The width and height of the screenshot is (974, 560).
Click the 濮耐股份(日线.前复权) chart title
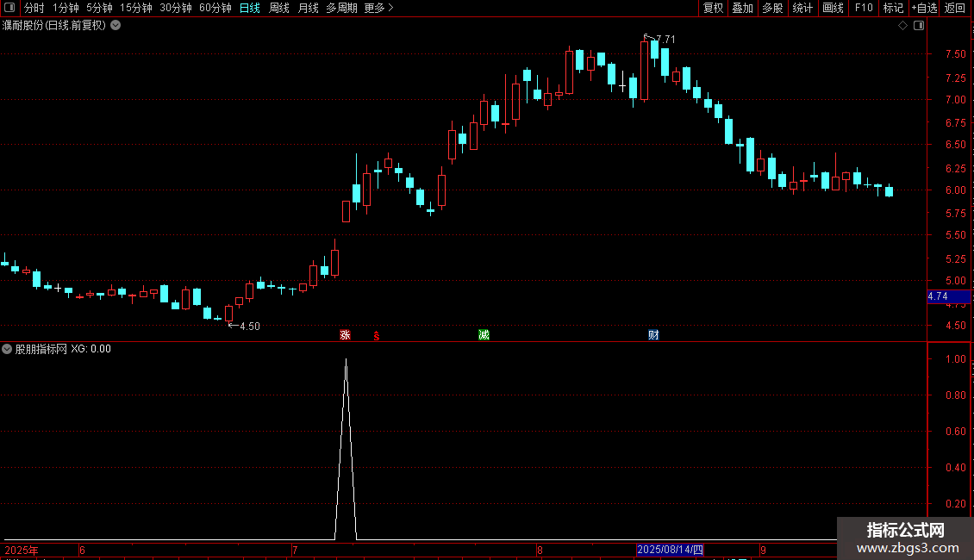54,26
